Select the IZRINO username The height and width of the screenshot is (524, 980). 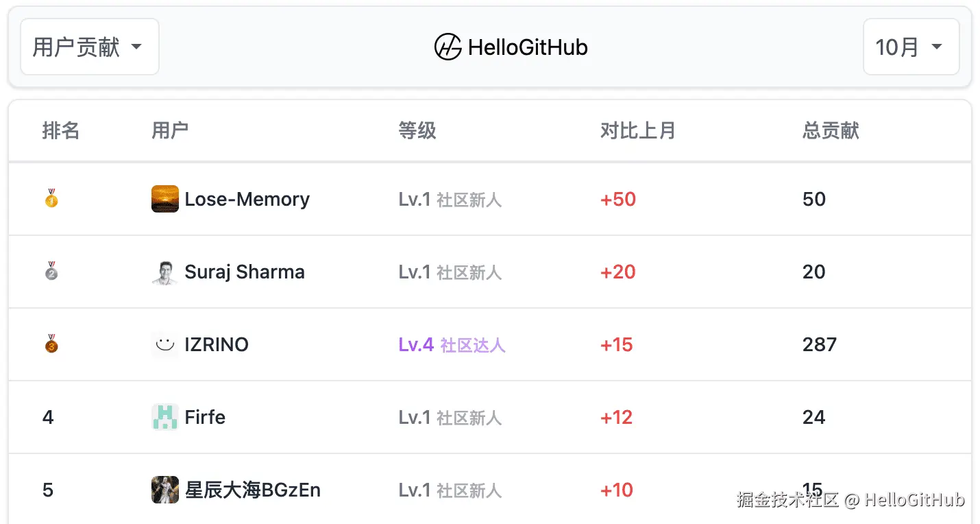point(217,344)
